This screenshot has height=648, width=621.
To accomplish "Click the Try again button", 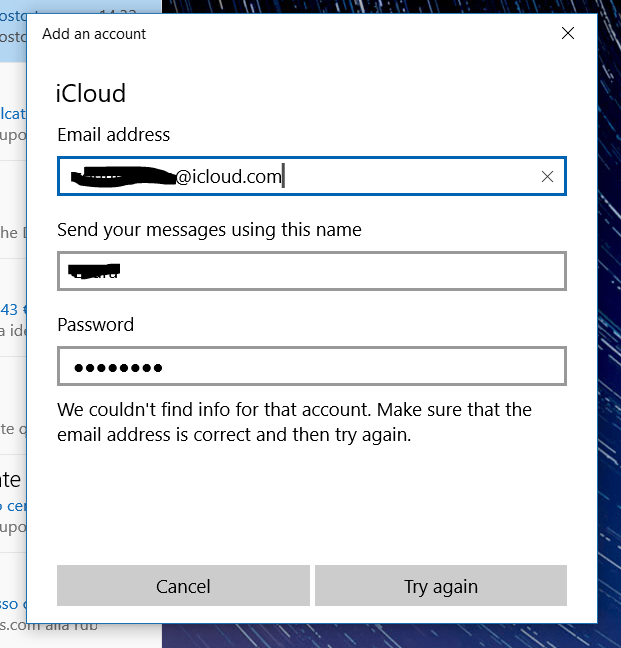I will 440,586.
